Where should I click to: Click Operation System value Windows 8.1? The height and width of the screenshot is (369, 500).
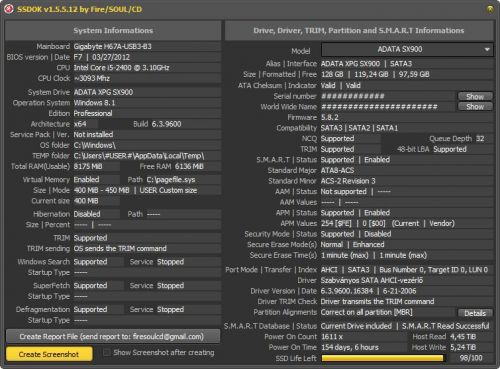[94, 103]
